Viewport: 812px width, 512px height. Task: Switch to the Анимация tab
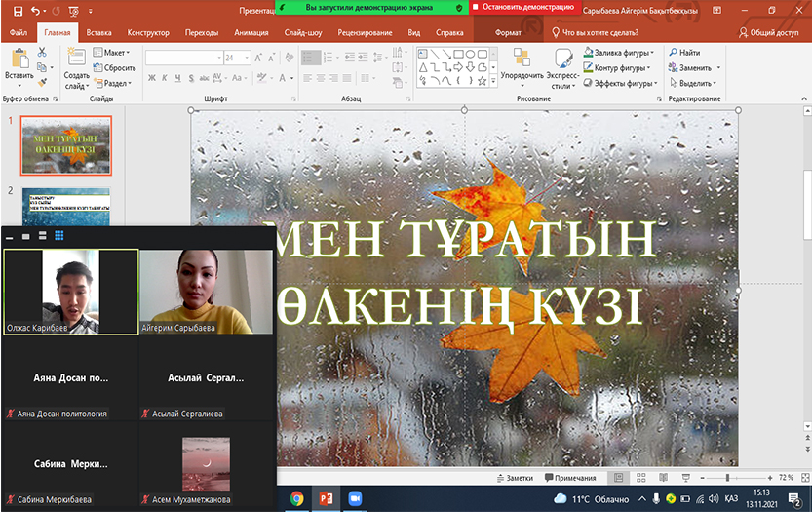coord(250,32)
